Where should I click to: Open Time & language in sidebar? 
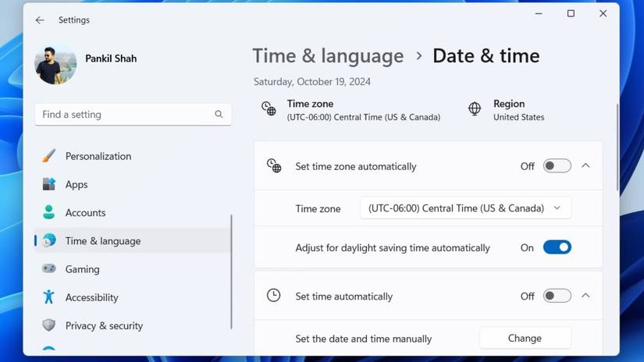pos(102,241)
